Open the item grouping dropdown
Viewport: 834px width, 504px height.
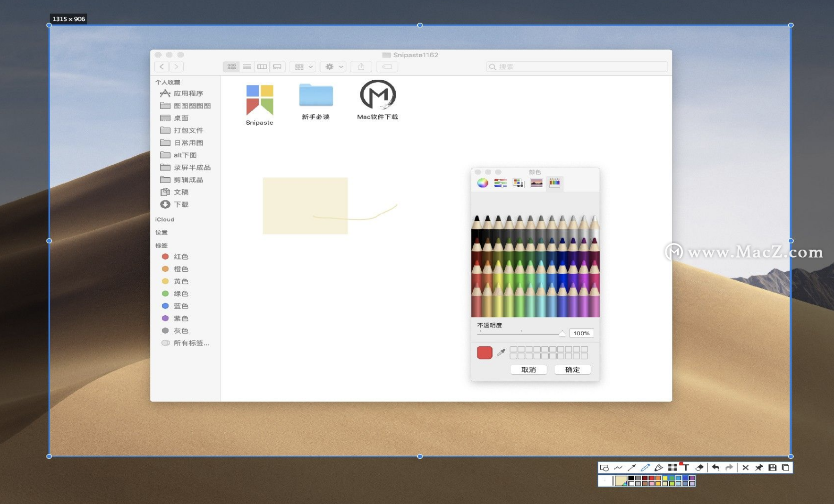tap(303, 67)
